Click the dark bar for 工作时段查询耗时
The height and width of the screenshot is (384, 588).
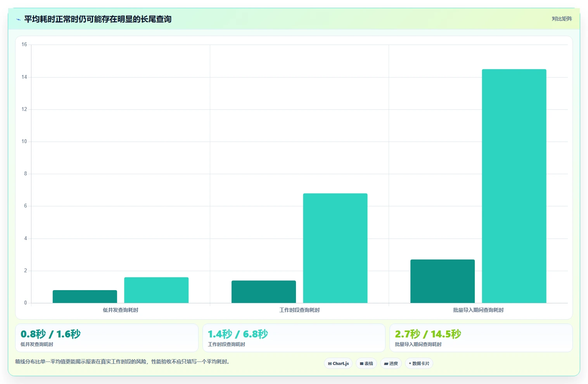264,292
